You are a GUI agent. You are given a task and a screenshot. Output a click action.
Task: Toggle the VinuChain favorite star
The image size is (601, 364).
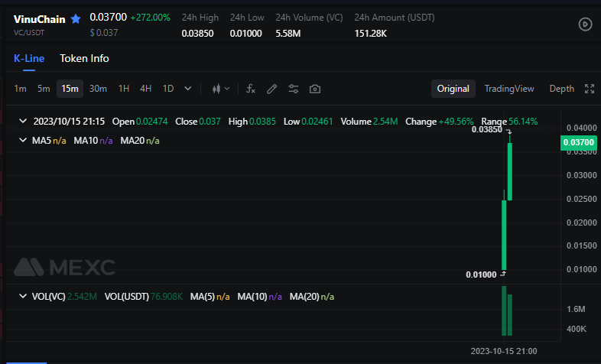[76, 19]
